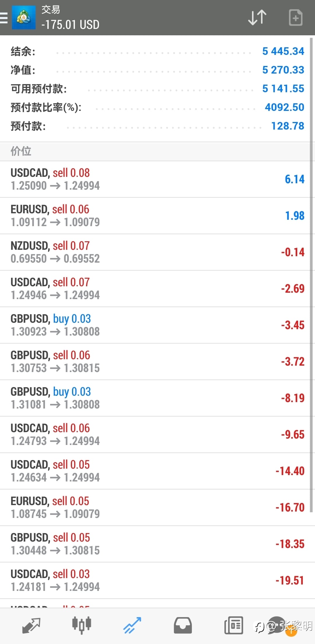Open the hamburger side menu
The height and width of the screenshot is (644, 315).
[x=4, y=18]
